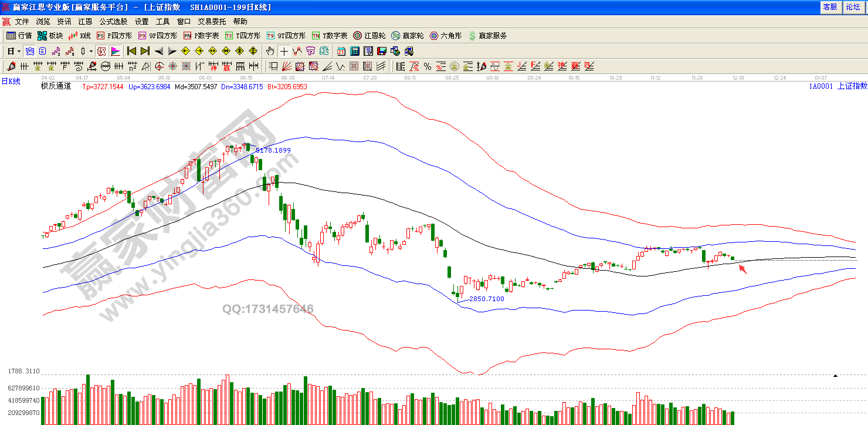Toggle the crosshair cursor button
The height and width of the screenshot is (425, 868).
click(284, 51)
